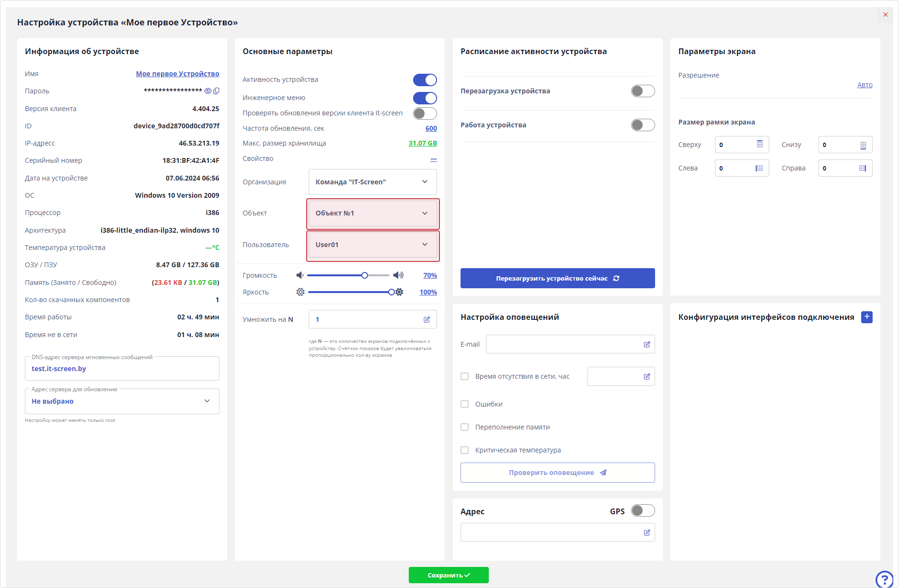
Task: Click the loud speaker icon by volume
Action: (x=398, y=275)
